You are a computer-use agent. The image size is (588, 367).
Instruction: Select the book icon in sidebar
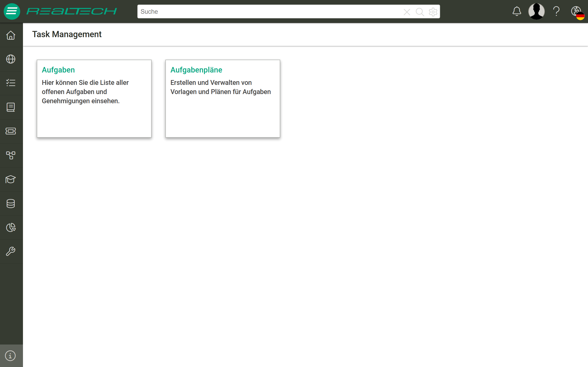pos(11,107)
